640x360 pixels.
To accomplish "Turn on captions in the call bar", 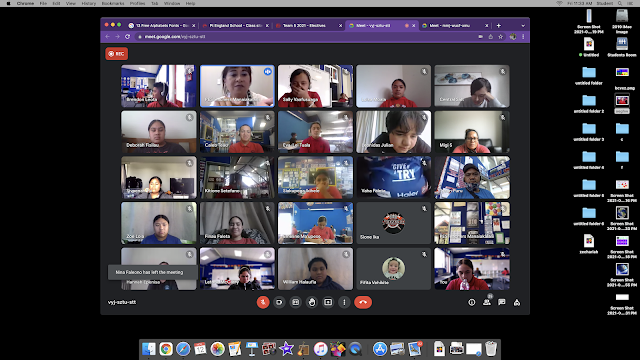I will [x=296, y=302].
